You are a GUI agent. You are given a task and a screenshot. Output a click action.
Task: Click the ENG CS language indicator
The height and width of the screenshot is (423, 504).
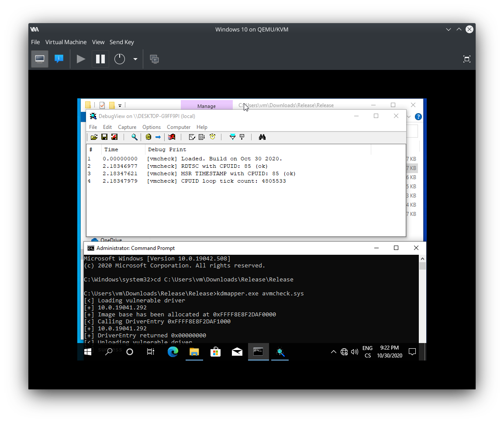[367, 352]
